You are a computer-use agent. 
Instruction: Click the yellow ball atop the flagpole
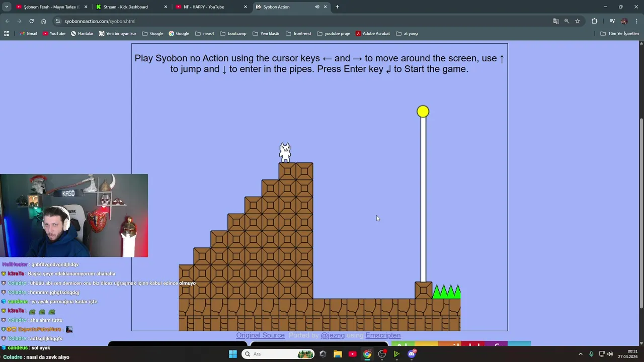[423, 112]
